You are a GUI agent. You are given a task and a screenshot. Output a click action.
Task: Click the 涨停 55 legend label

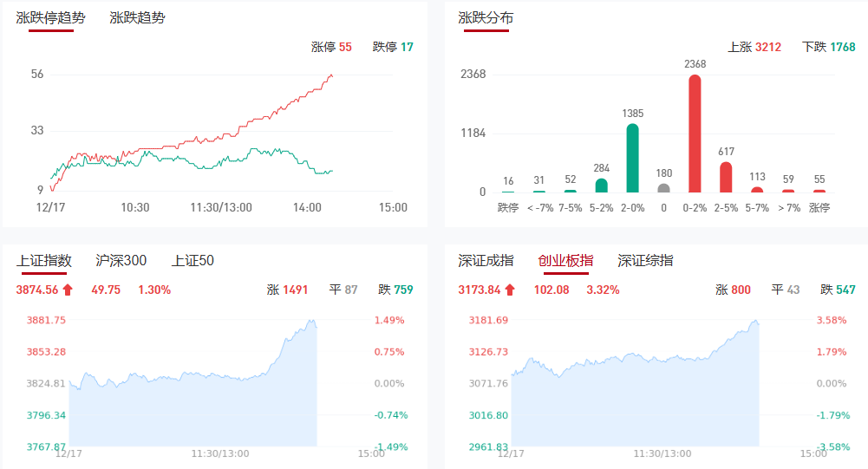(331, 47)
